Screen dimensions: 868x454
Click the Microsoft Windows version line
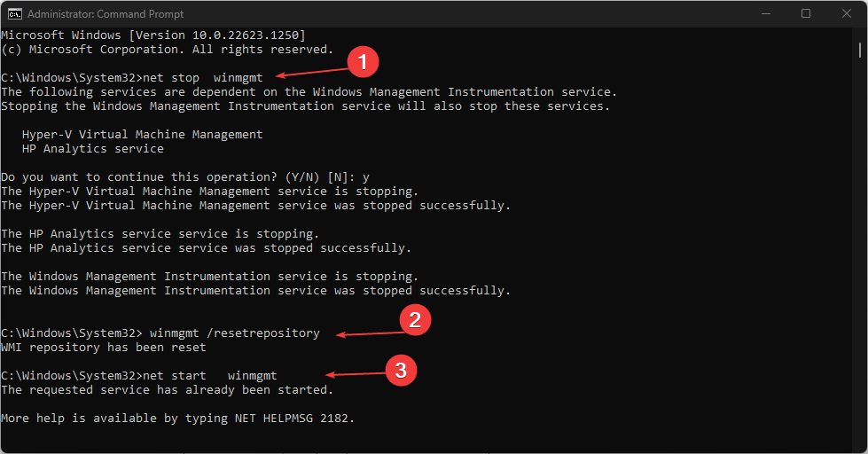[153, 35]
